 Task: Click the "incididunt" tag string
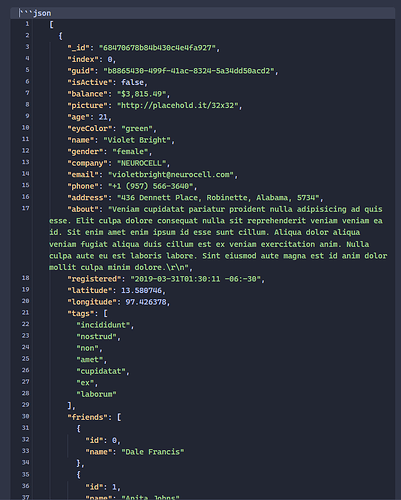(103, 325)
